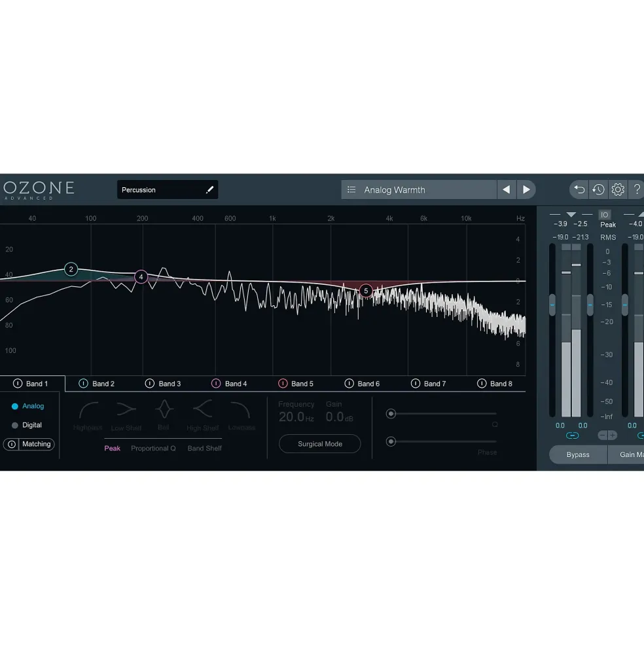Click the right input gain fader handle
The image size is (644, 645).
click(x=590, y=304)
